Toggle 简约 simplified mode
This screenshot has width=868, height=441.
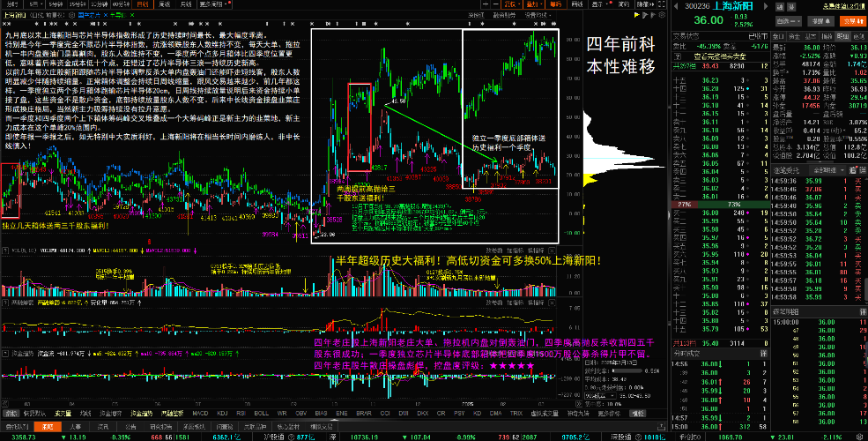coord(623,4)
